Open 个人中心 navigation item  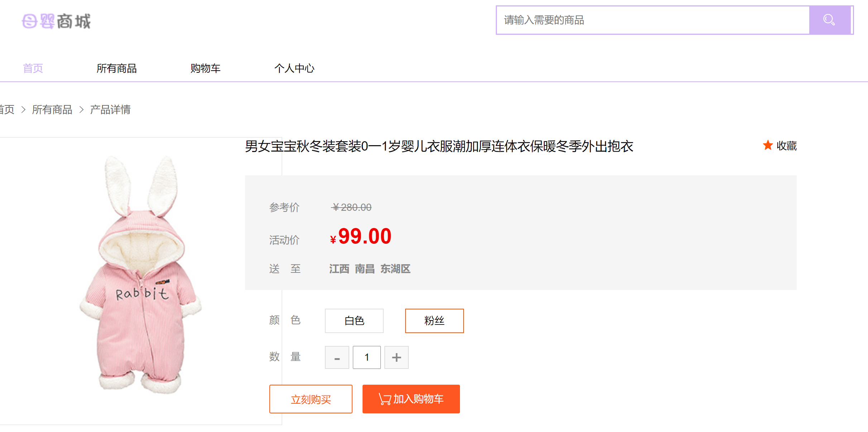point(294,68)
